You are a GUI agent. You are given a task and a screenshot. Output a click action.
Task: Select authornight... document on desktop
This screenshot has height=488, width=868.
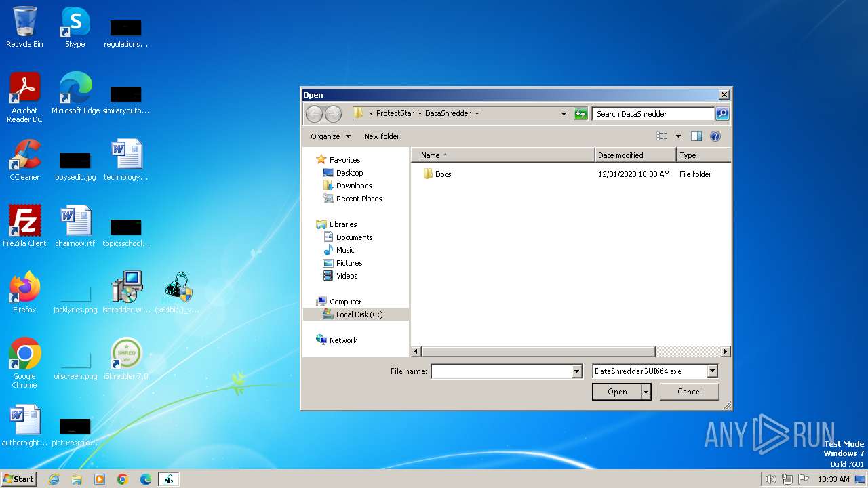(24, 426)
